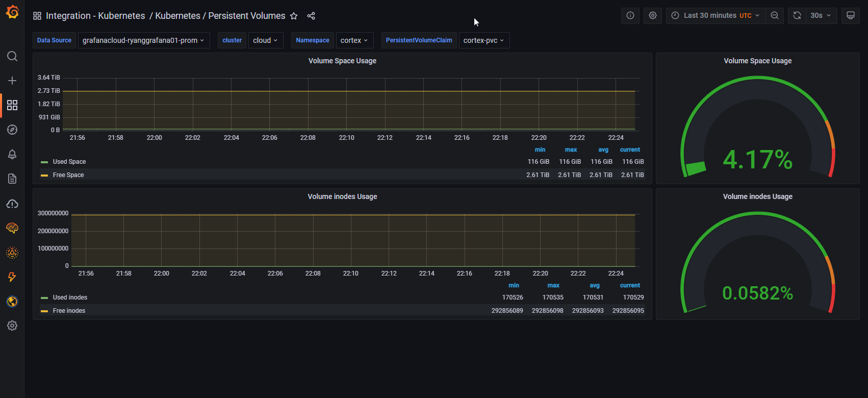The image size is (868, 398).
Task: Open dashboard settings gear in top bar
Action: click(652, 15)
